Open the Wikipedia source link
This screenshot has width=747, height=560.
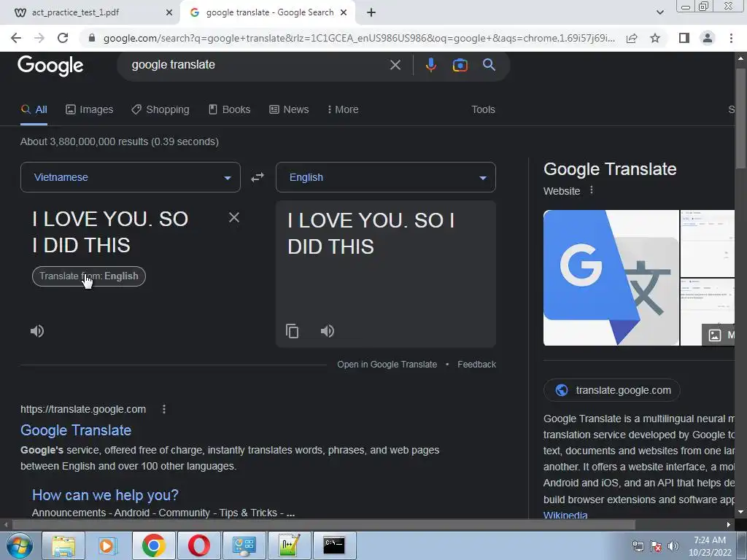[565, 515]
